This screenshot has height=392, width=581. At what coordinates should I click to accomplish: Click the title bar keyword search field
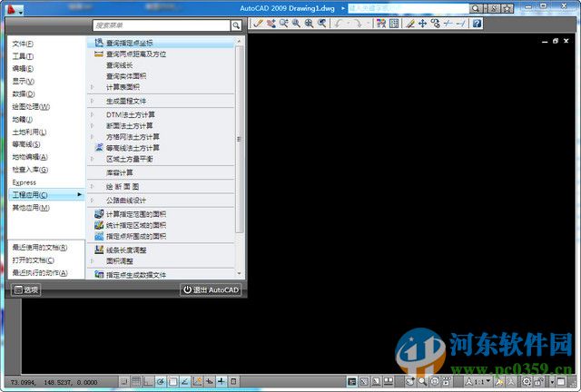[x=409, y=8]
